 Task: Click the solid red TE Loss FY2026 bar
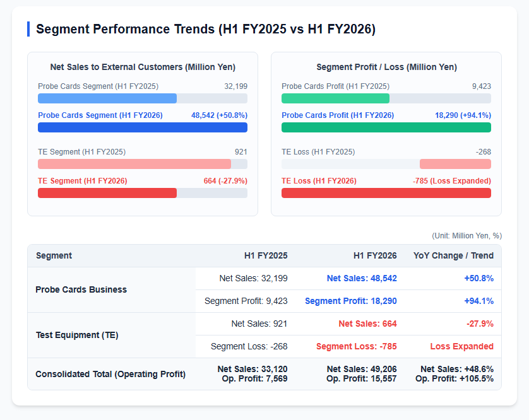pos(386,193)
